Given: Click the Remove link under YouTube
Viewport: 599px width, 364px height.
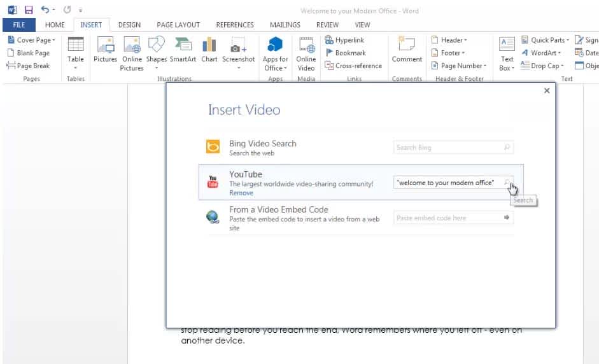Looking at the screenshot, I should point(241,193).
